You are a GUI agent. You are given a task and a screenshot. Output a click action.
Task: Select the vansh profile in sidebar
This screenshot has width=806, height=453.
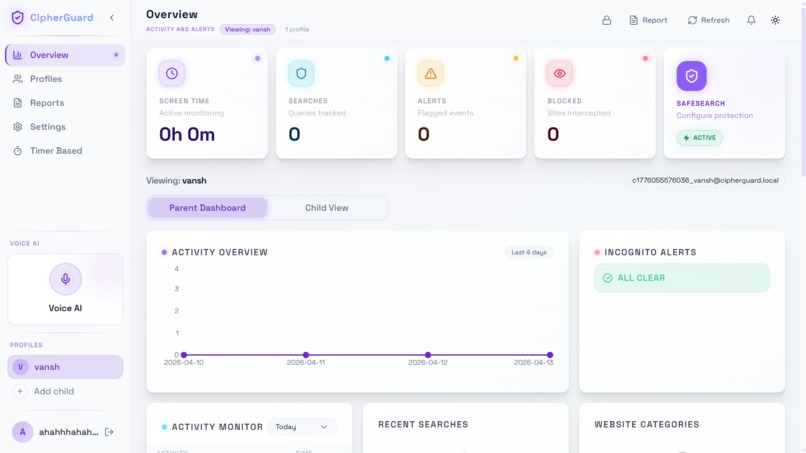(x=65, y=367)
